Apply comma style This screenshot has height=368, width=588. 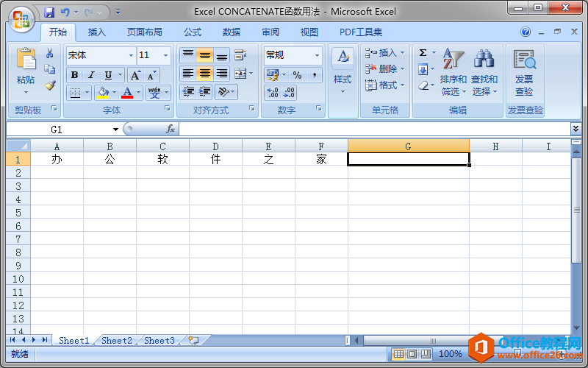click(x=315, y=75)
